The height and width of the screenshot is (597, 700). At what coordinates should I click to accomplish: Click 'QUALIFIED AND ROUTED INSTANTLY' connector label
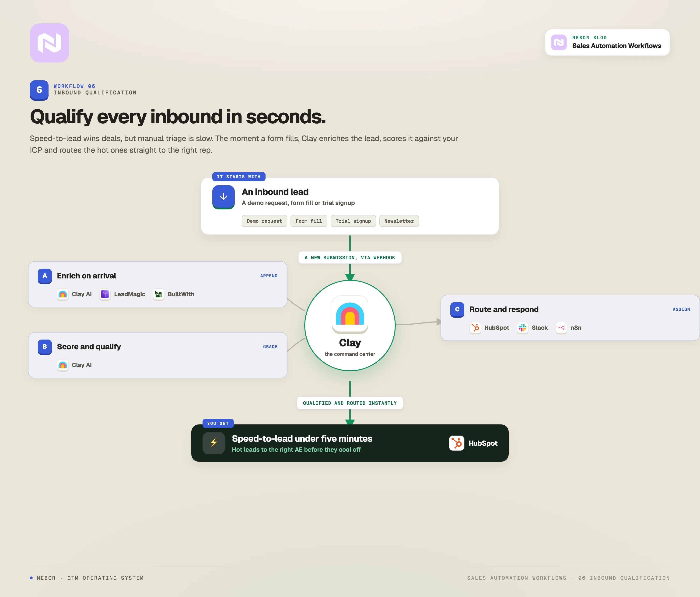pyautogui.click(x=350, y=403)
